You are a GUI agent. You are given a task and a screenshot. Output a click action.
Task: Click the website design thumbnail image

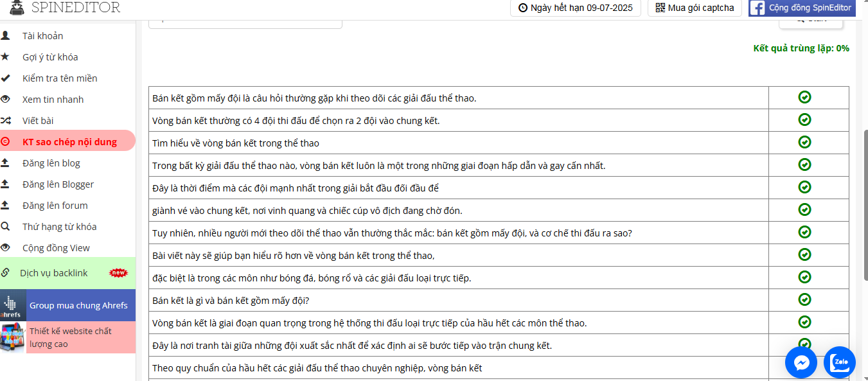pos(13,337)
